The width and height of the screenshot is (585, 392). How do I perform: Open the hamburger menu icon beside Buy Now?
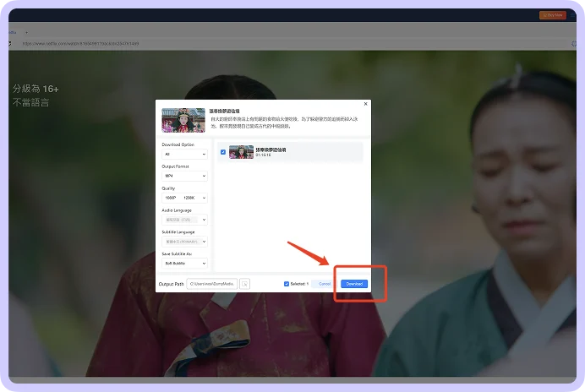pyautogui.click(x=572, y=15)
